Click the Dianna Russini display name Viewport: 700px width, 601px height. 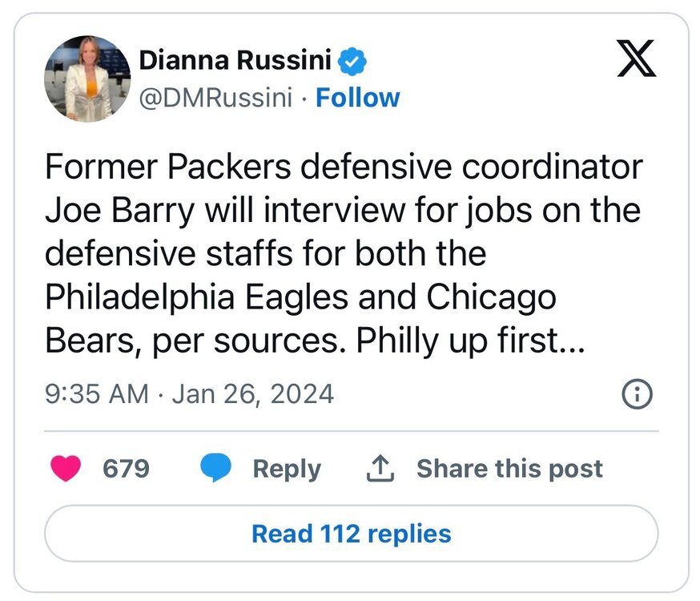235,60
